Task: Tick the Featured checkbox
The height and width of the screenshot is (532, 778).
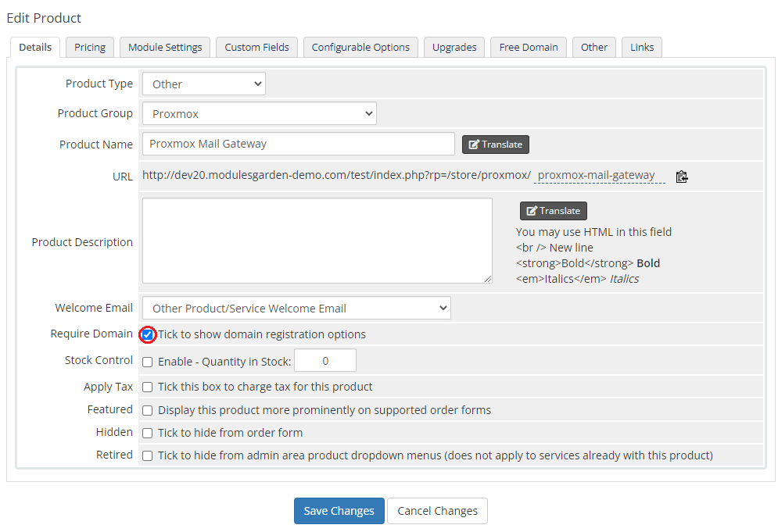Action: pyautogui.click(x=147, y=411)
